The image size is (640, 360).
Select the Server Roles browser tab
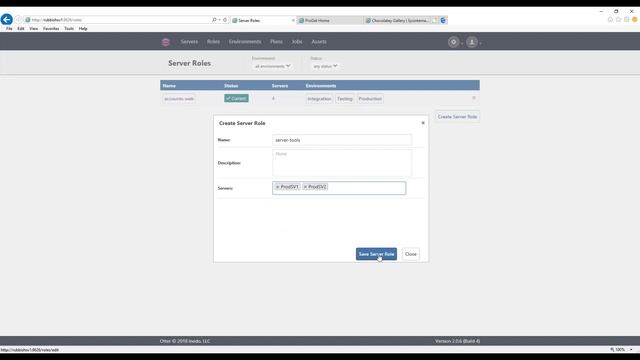(x=262, y=20)
